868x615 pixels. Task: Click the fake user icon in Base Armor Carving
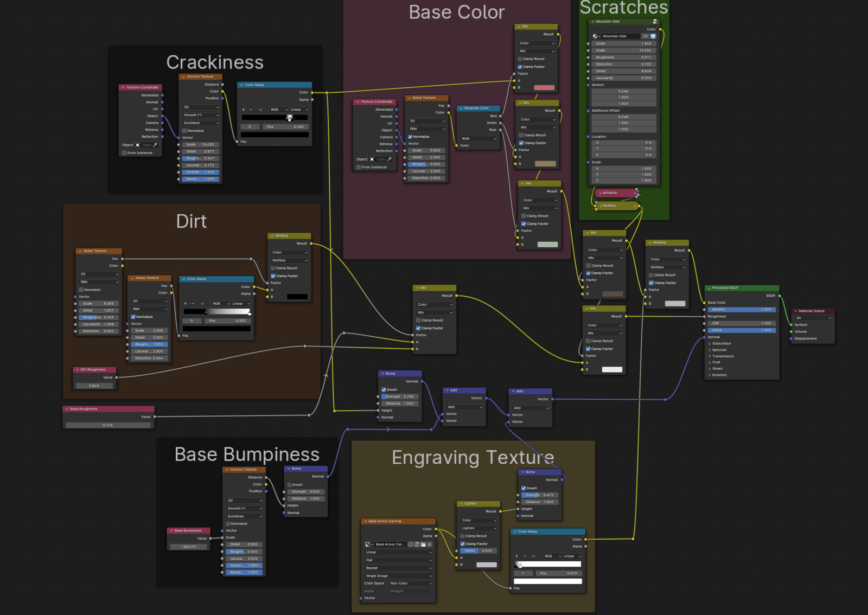point(410,544)
